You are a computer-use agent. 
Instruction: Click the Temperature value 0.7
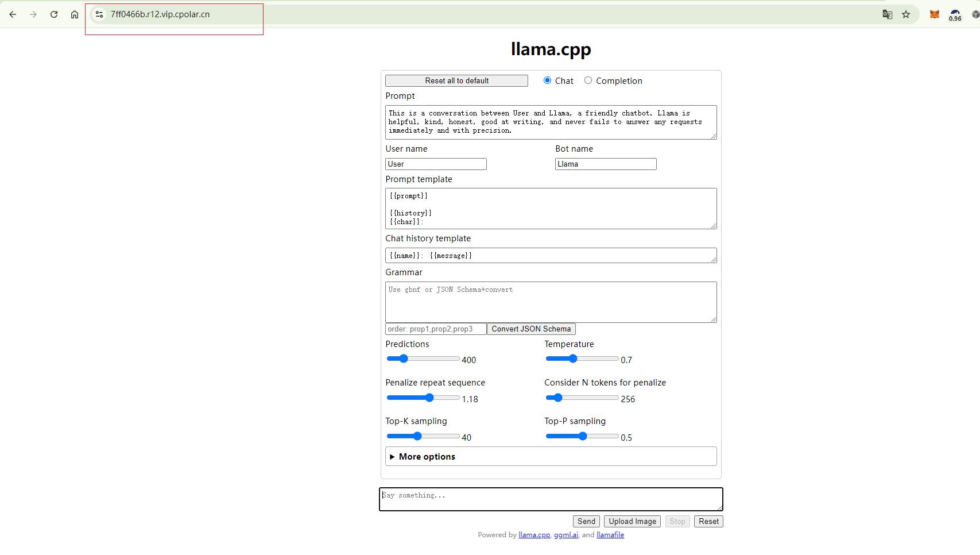[x=626, y=360]
